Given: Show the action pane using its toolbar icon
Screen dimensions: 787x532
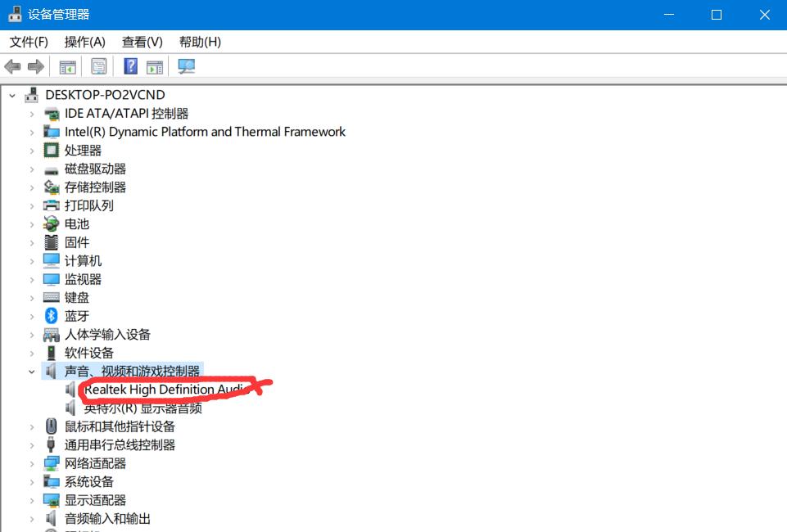Looking at the screenshot, I should coord(156,66).
